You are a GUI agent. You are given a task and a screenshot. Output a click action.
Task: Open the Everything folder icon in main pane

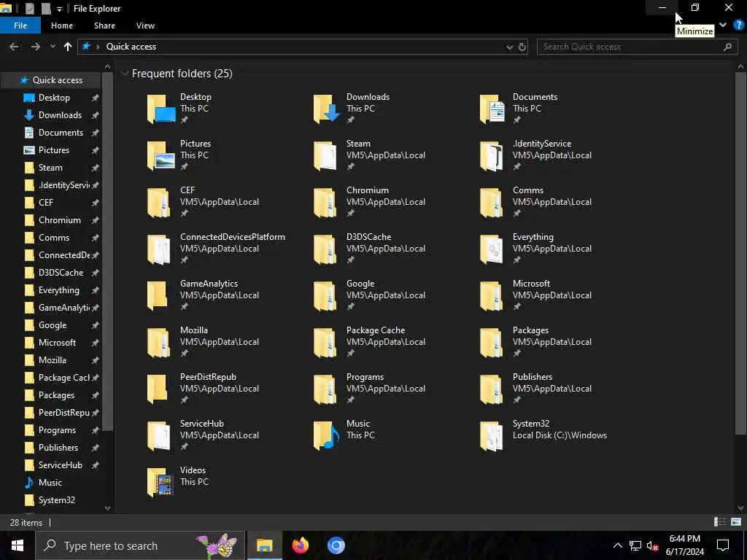[x=492, y=249]
